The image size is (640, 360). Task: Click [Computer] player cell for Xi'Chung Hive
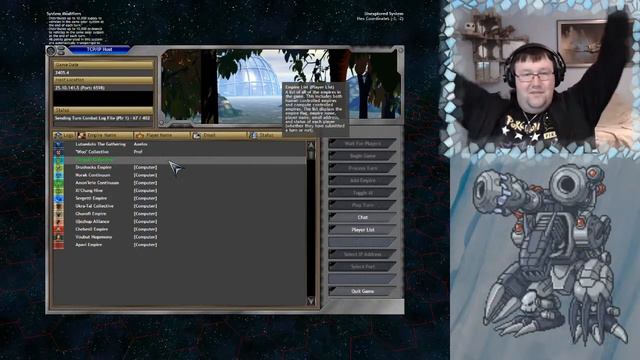[x=145, y=191]
